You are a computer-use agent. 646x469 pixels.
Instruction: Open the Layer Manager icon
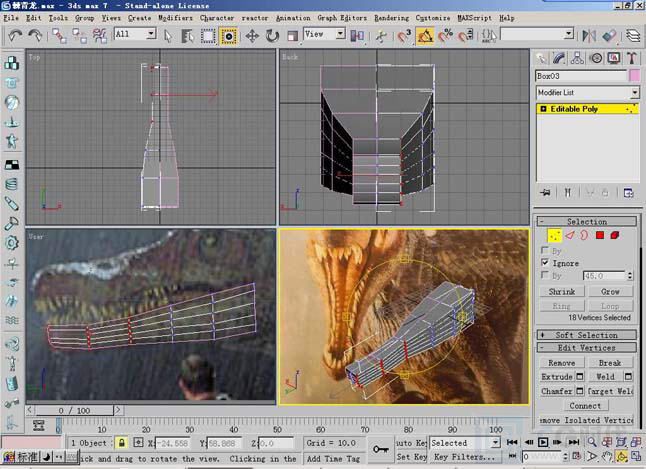pos(634,36)
